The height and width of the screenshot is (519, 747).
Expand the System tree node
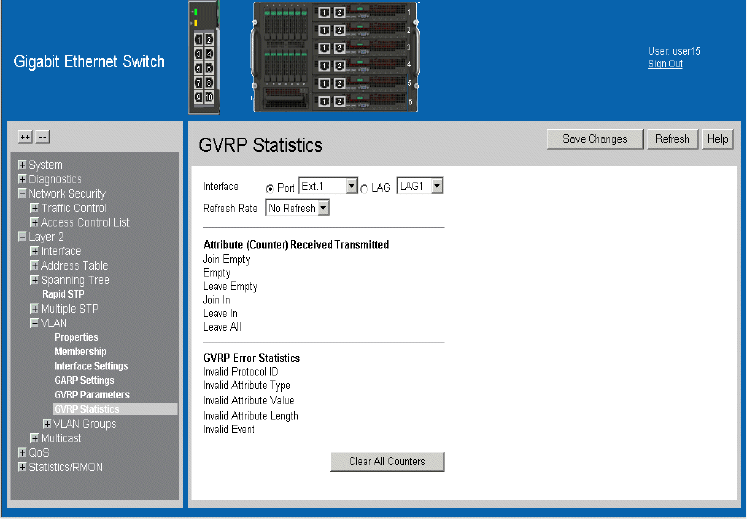(x=22, y=165)
